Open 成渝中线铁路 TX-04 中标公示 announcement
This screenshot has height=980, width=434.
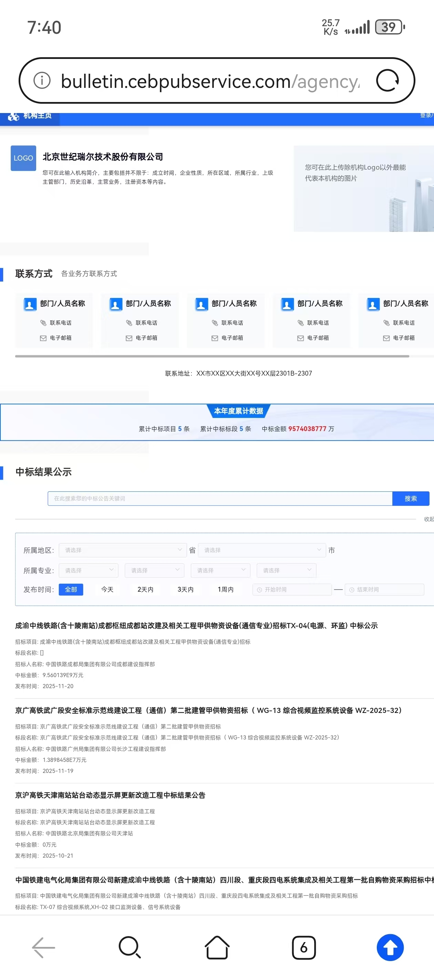196,625
